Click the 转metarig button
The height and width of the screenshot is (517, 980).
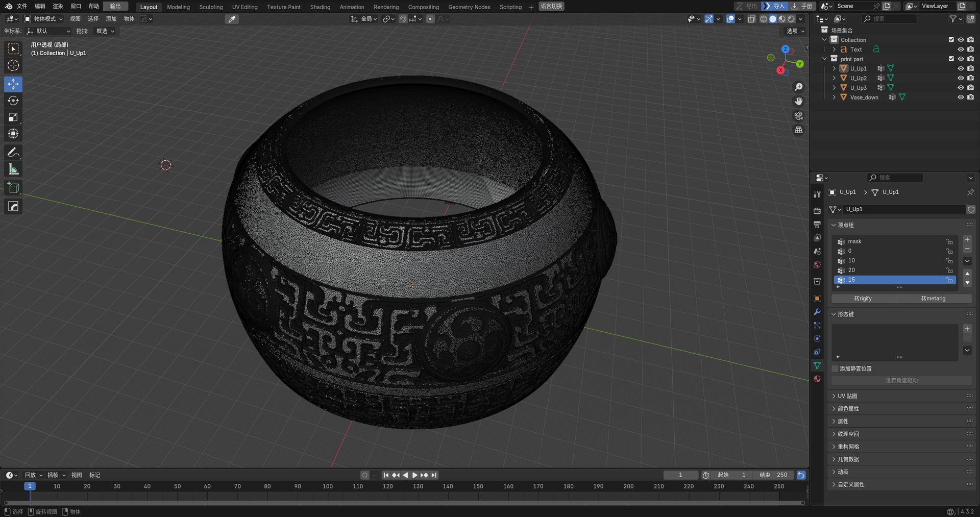click(x=933, y=299)
